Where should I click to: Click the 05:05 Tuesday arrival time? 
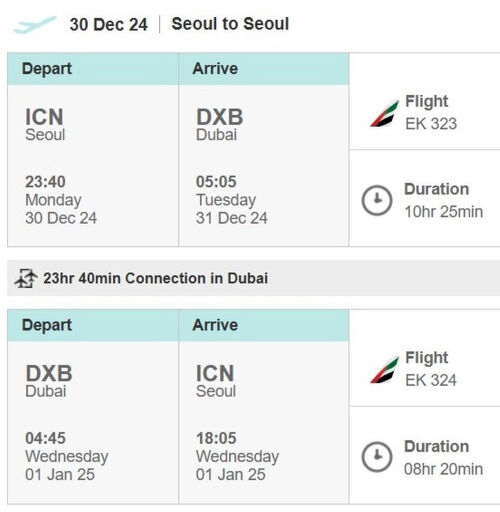[x=232, y=200]
